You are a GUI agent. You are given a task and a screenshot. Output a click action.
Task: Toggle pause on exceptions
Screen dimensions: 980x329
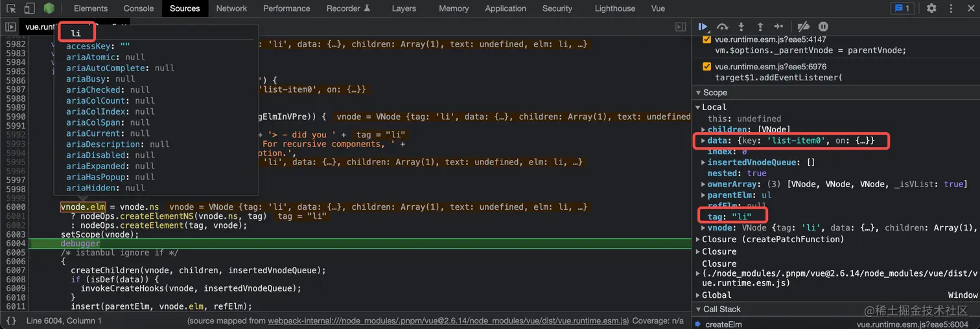[x=823, y=27]
